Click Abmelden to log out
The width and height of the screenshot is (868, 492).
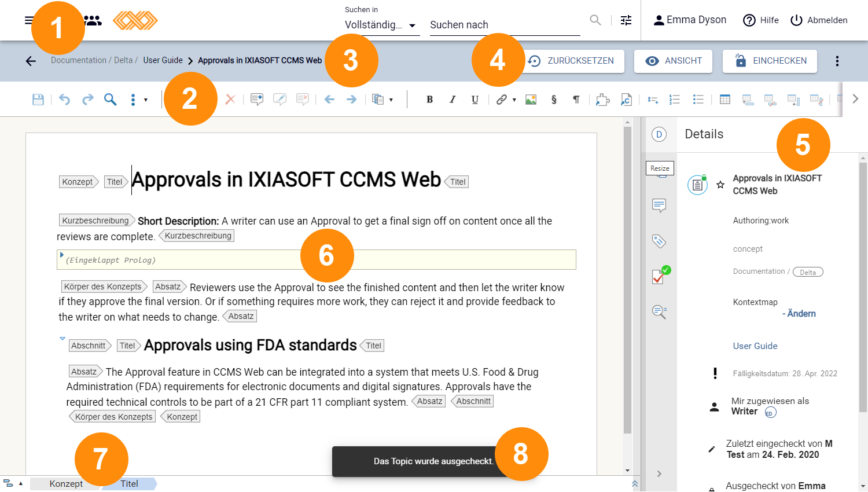point(819,20)
